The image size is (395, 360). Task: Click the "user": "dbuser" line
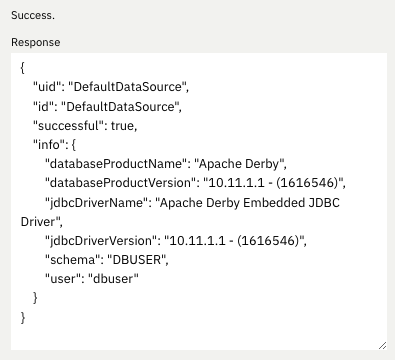[92, 279]
